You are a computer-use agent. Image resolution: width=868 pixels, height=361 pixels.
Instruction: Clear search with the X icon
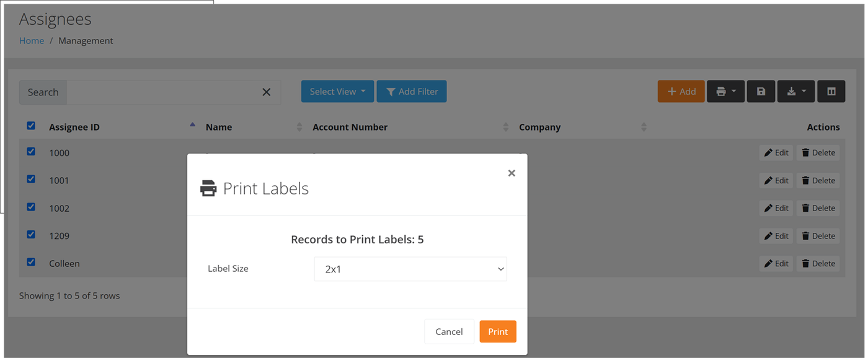[x=267, y=92]
